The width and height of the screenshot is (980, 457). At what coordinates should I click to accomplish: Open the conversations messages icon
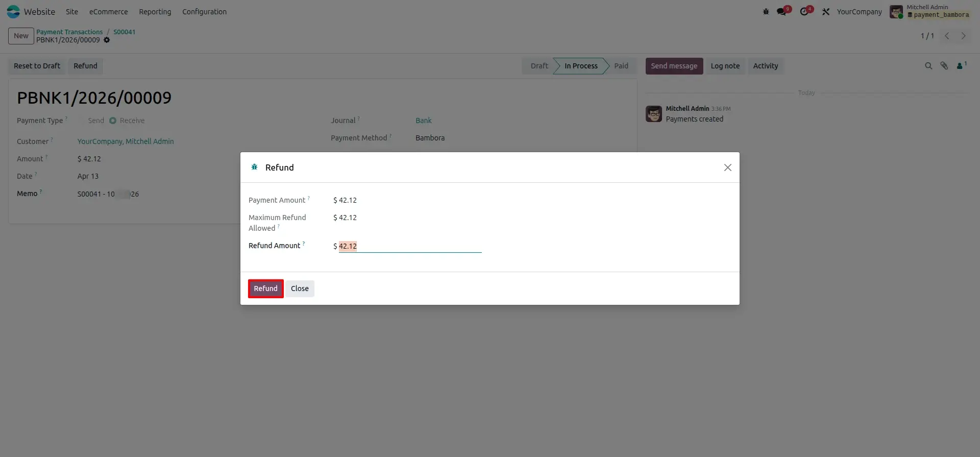tap(781, 11)
